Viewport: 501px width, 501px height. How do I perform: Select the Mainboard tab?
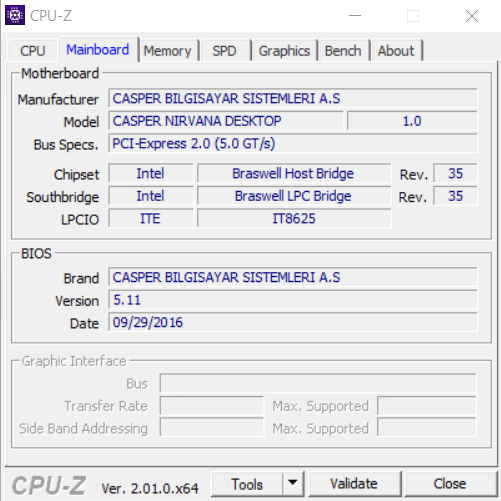[x=98, y=50]
